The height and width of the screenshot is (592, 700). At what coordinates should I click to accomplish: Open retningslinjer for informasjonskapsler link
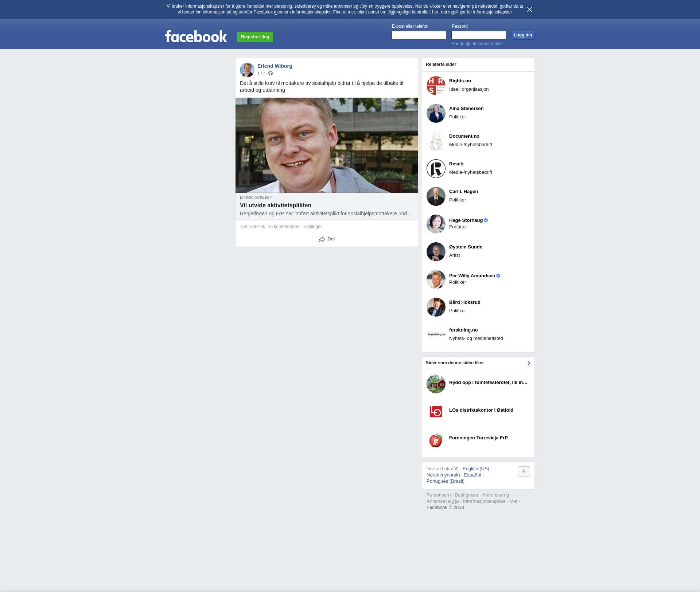[476, 12]
